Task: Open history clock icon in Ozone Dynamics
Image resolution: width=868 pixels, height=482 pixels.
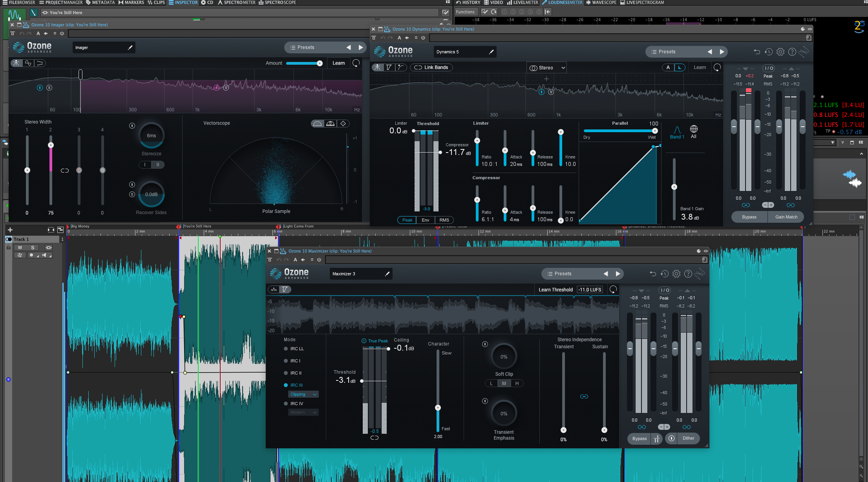Action: click(769, 52)
